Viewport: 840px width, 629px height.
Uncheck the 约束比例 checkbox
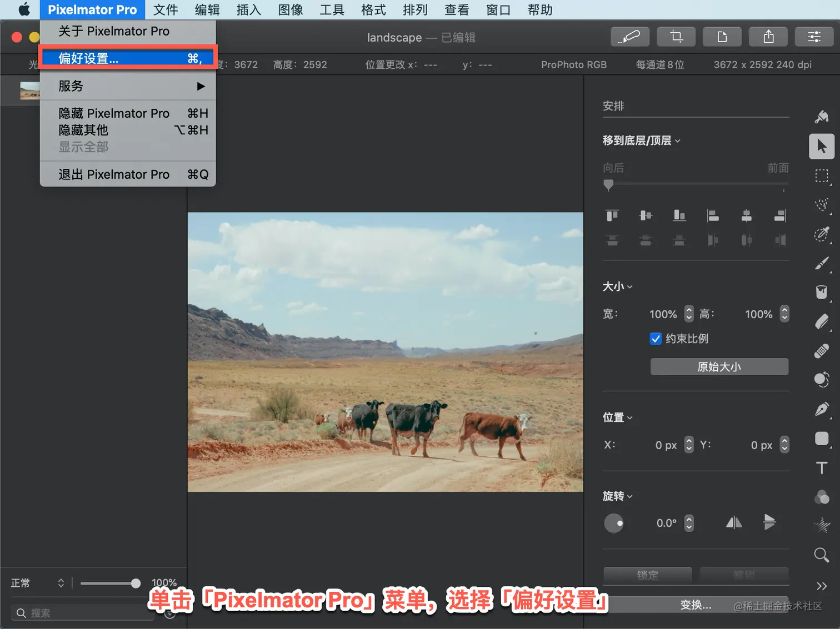(x=656, y=339)
